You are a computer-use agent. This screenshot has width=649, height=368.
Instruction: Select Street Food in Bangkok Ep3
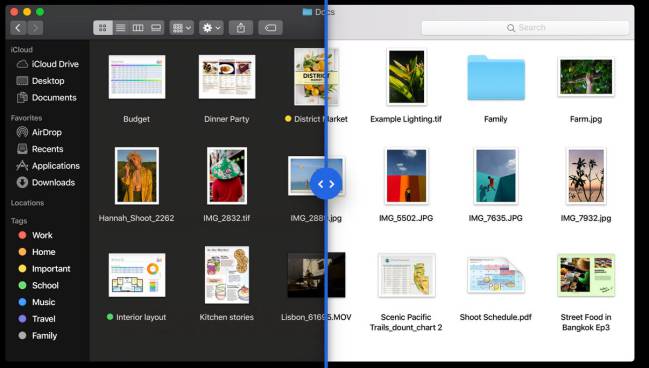[586, 275]
